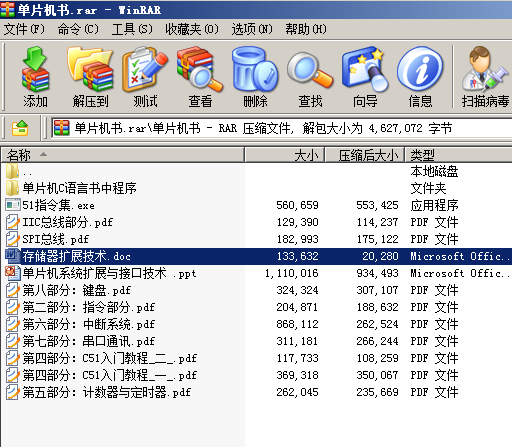Image resolution: width=512 pixels, height=447 pixels.
Task: Open the 工具(S) menu
Action: [x=132, y=29]
